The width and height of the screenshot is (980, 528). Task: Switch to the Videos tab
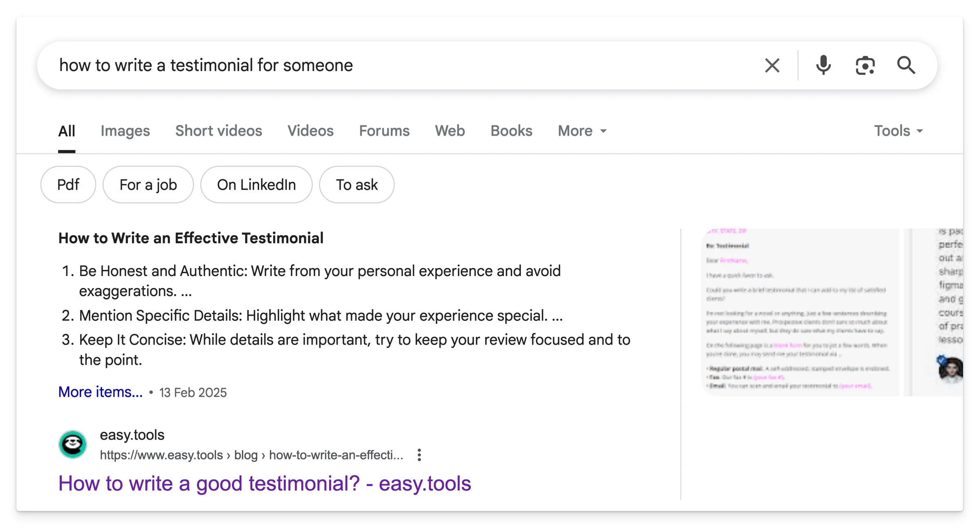point(310,131)
